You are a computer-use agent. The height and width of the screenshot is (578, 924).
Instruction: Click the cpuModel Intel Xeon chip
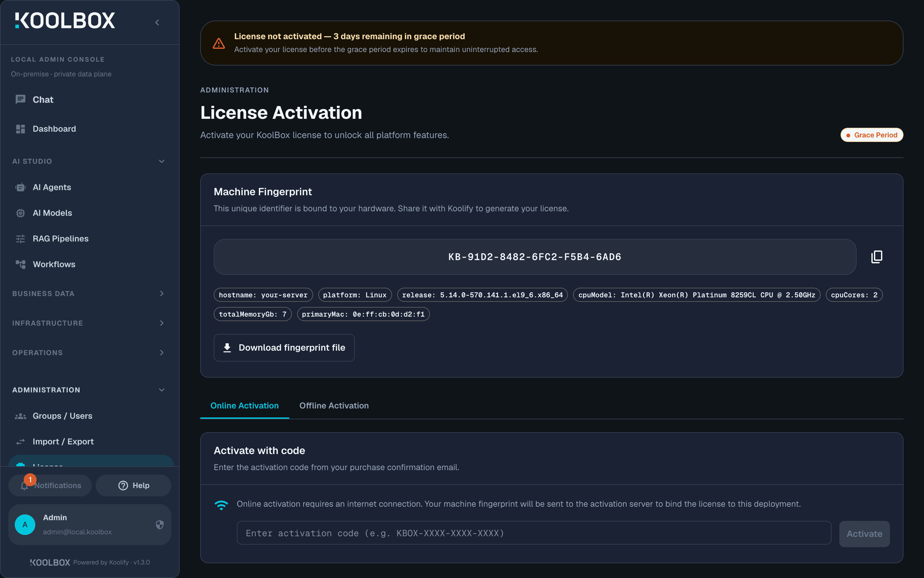pyautogui.click(x=697, y=295)
